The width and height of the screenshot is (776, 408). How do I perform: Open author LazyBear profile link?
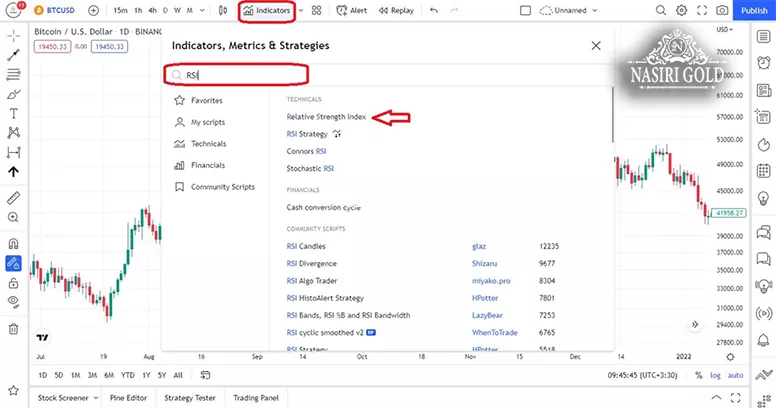pyautogui.click(x=487, y=315)
